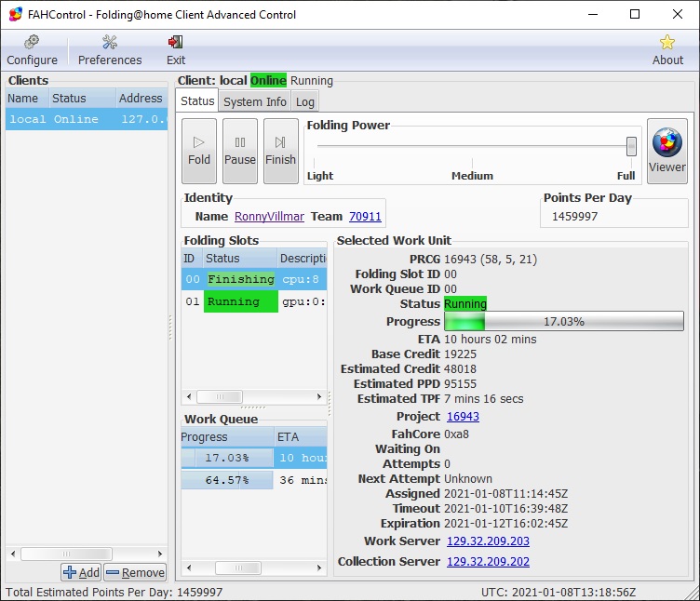Select the local client row

point(87,119)
